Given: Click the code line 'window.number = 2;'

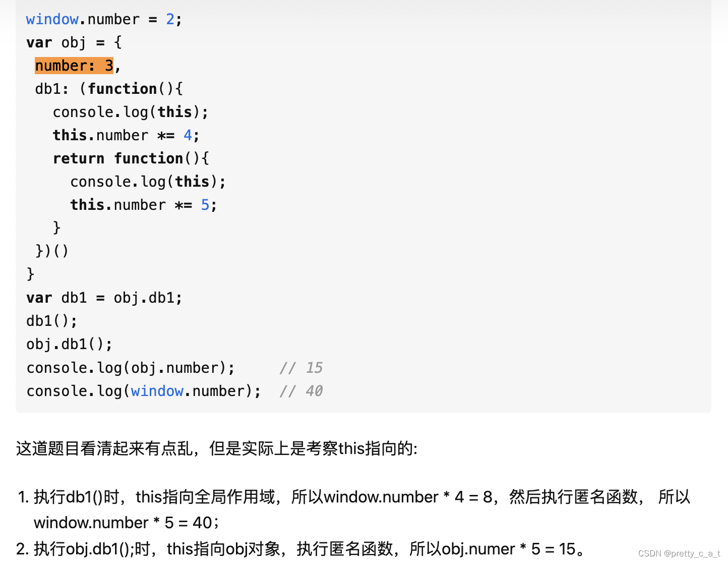Looking at the screenshot, I should click(x=104, y=19).
